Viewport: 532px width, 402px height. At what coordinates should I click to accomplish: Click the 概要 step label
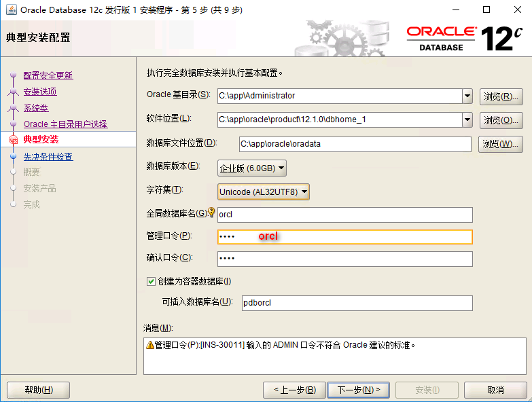point(31,172)
